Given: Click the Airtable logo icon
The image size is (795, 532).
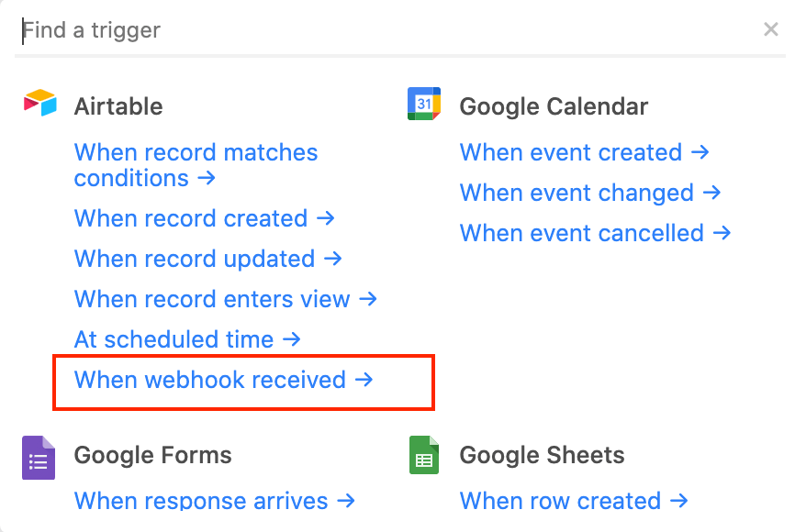Looking at the screenshot, I should click(40, 103).
